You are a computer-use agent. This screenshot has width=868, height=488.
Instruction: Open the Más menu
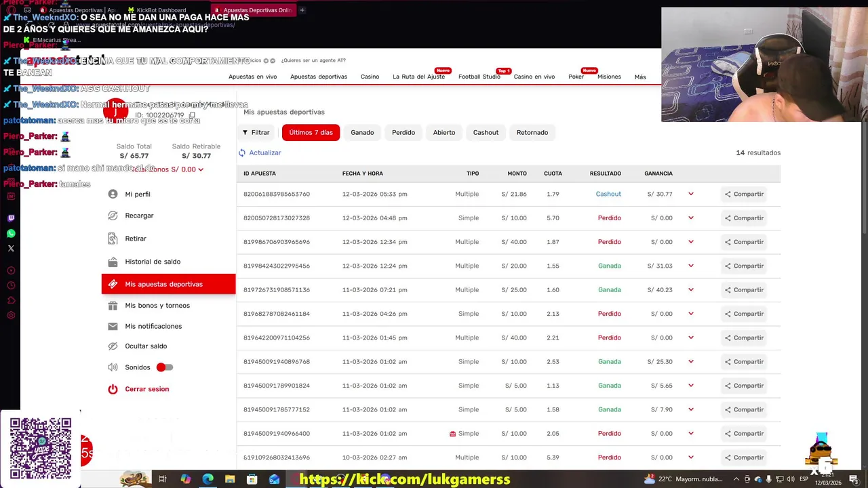click(x=640, y=77)
